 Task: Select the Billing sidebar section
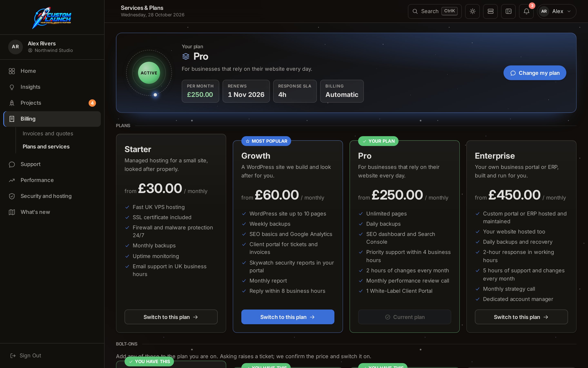pos(52,119)
